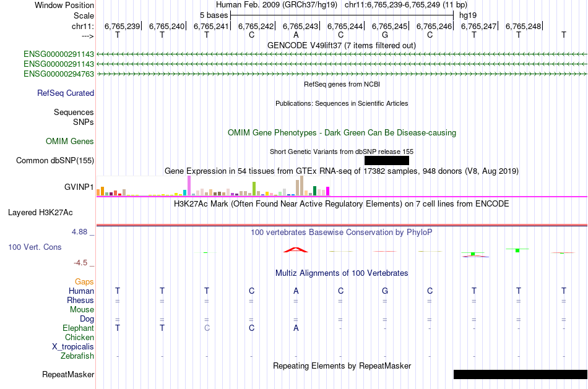Click Publications: Sequences in Scientific Articles title
Screen dimensions: 588x389
342,103
